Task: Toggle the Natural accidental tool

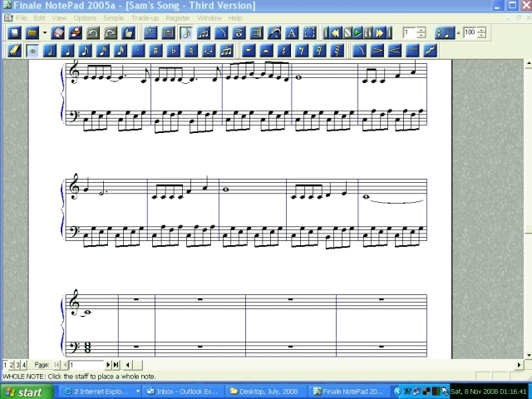Action: (190, 51)
